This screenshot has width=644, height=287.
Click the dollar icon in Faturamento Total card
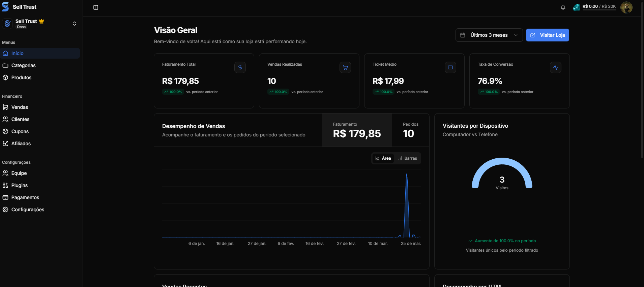pyautogui.click(x=240, y=67)
